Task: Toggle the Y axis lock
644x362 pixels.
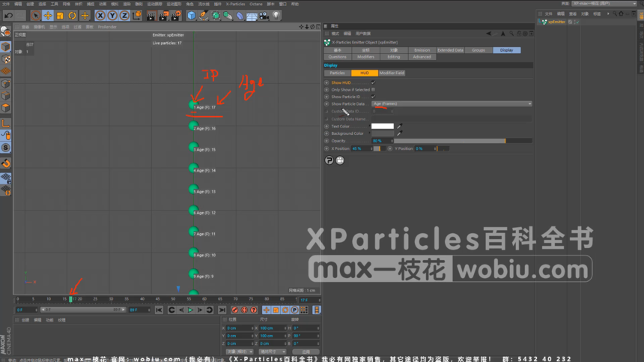Action: (x=112, y=16)
